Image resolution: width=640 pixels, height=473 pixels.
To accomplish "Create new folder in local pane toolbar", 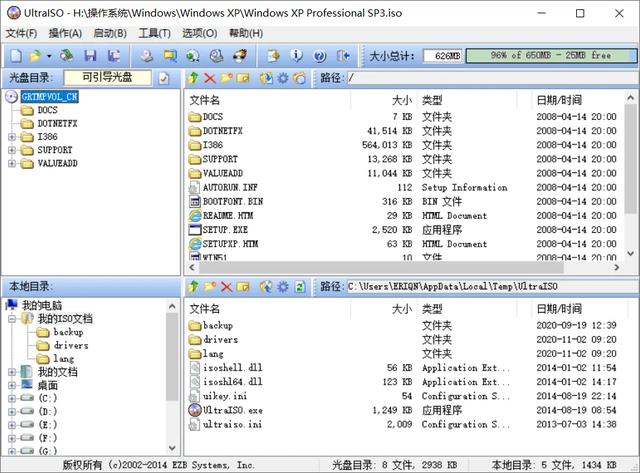I will tap(210, 286).
